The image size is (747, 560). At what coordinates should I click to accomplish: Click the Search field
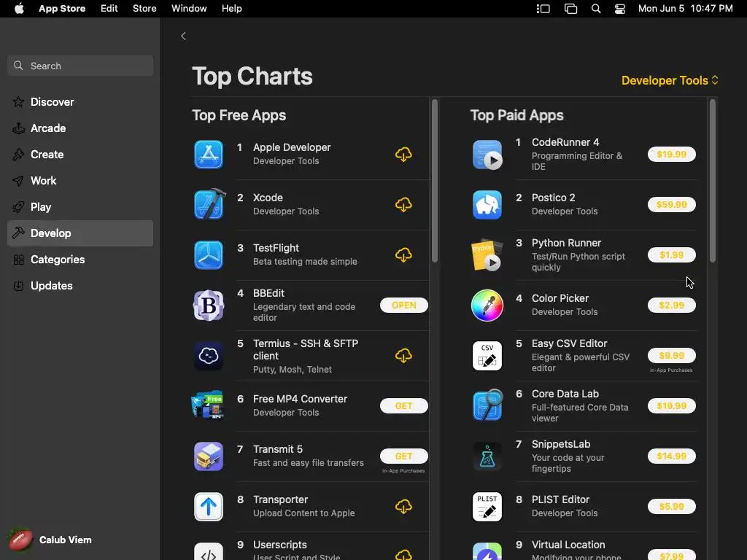(80, 66)
